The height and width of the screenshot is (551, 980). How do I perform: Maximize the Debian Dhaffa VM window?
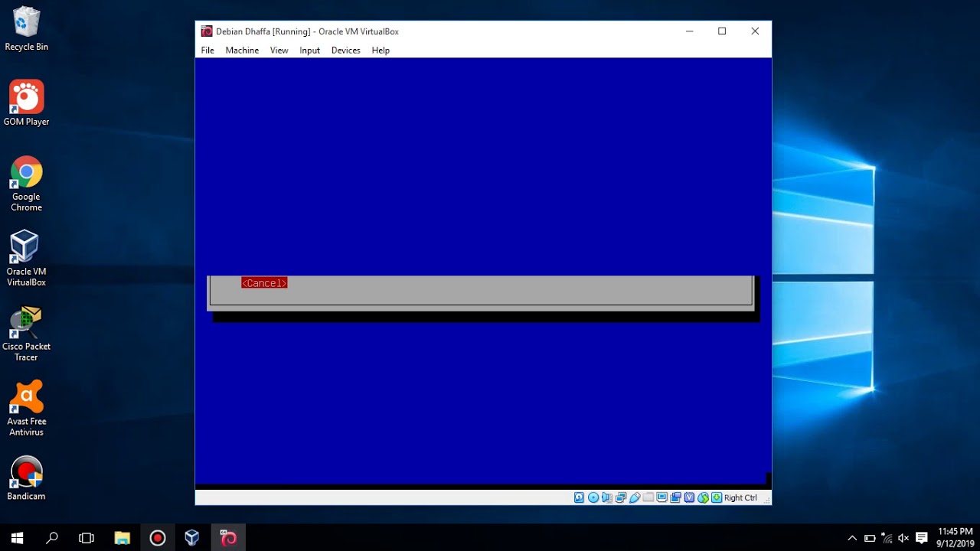tap(722, 31)
